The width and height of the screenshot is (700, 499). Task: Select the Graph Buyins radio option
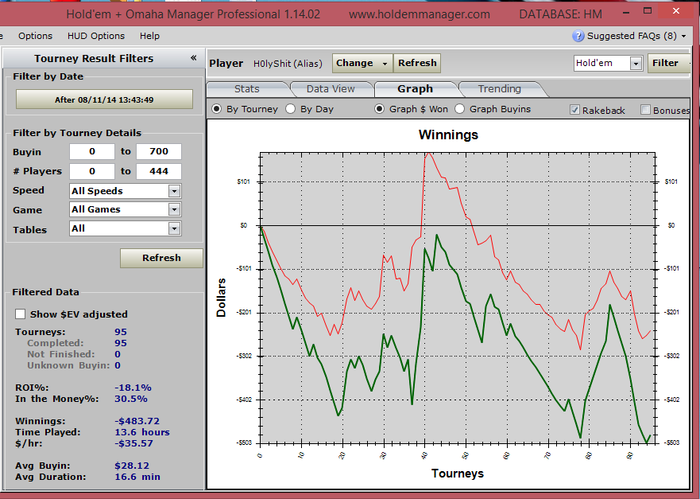pyautogui.click(x=460, y=109)
